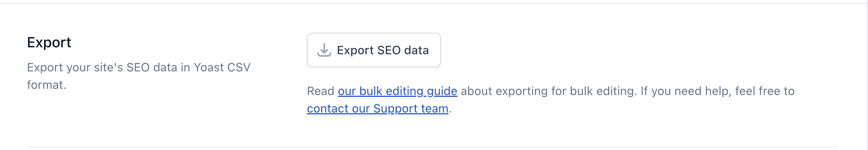The height and width of the screenshot is (150, 868).
Task: Follow the contact our Support team link
Action: click(377, 108)
